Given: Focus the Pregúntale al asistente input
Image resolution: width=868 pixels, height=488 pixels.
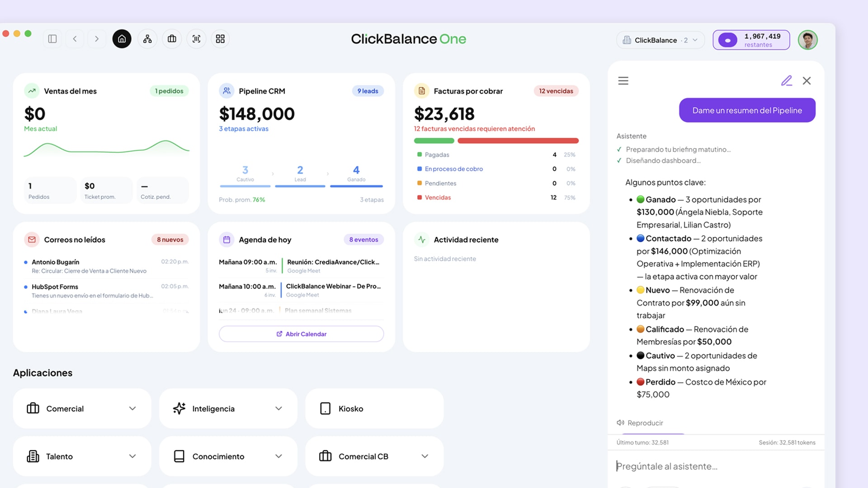Looking at the screenshot, I should coord(716,466).
